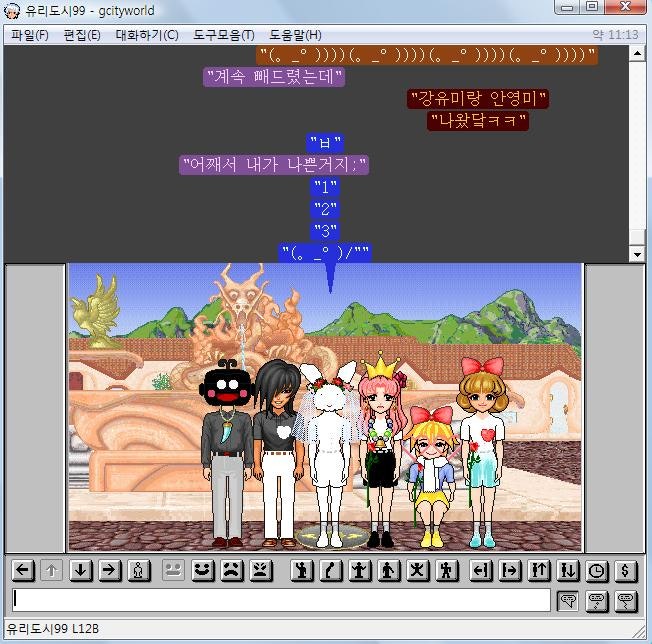This screenshot has height=644, width=652.
Task: Click the chat log scrollbar down arrow
Action: [x=637, y=254]
